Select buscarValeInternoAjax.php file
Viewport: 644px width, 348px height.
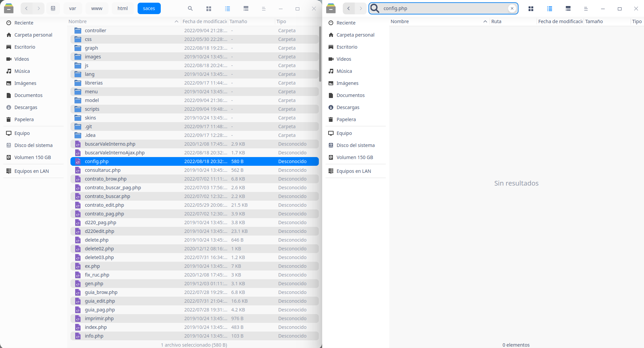click(x=195, y=153)
